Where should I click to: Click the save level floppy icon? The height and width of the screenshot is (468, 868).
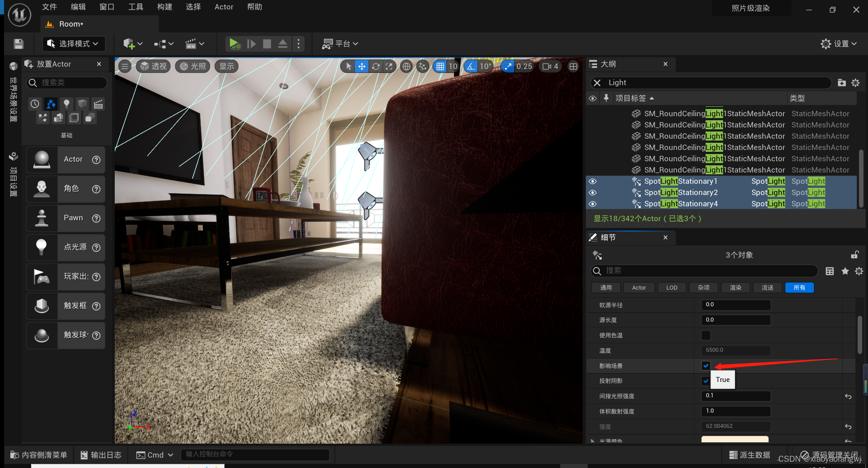[18, 44]
